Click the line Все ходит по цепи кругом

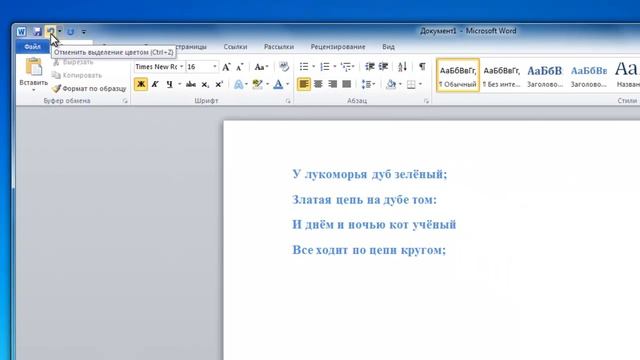point(369,250)
